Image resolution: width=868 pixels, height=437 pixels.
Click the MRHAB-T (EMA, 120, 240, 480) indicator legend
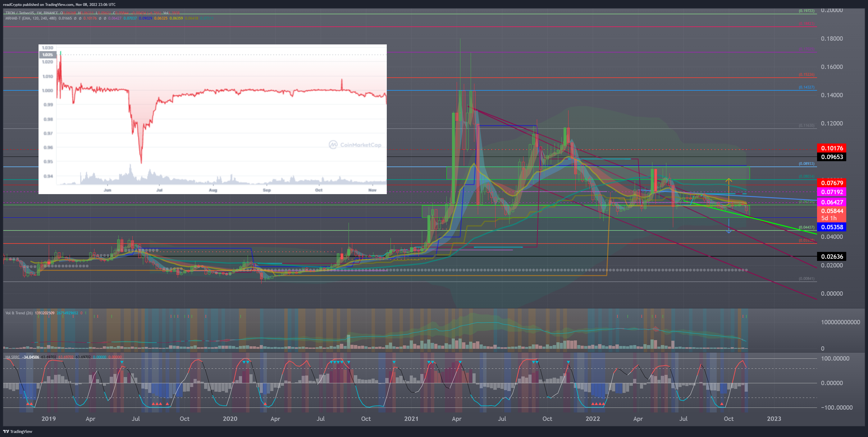coord(31,18)
